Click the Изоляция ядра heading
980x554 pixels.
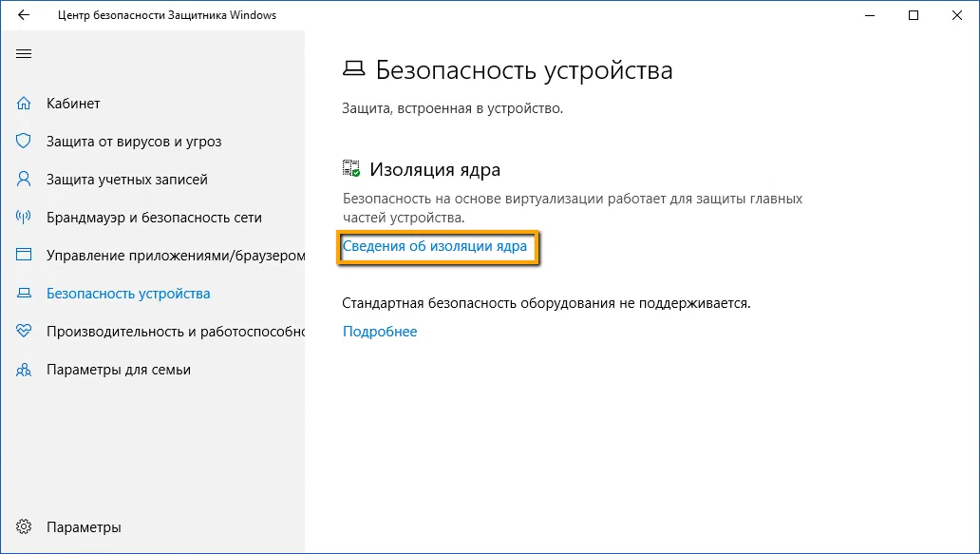click(435, 169)
